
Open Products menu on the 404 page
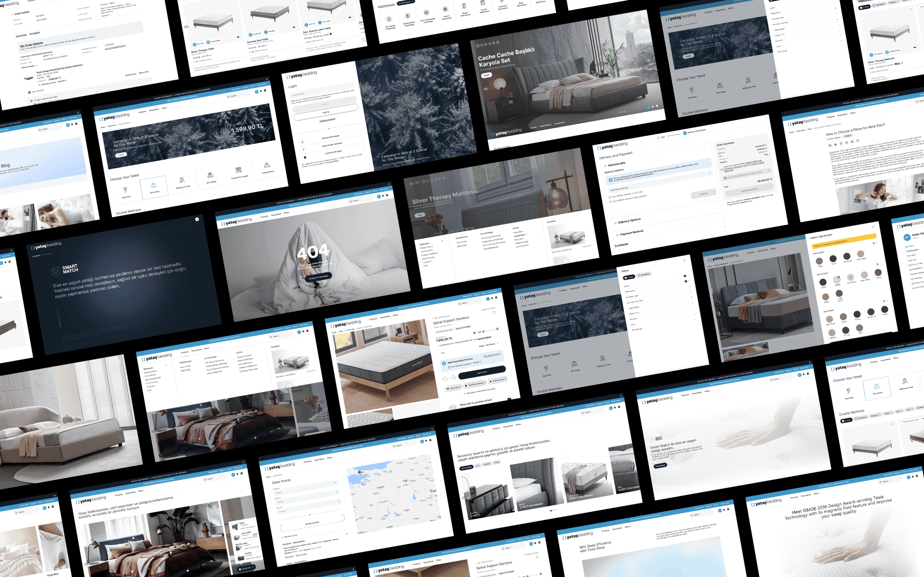point(264,217)
